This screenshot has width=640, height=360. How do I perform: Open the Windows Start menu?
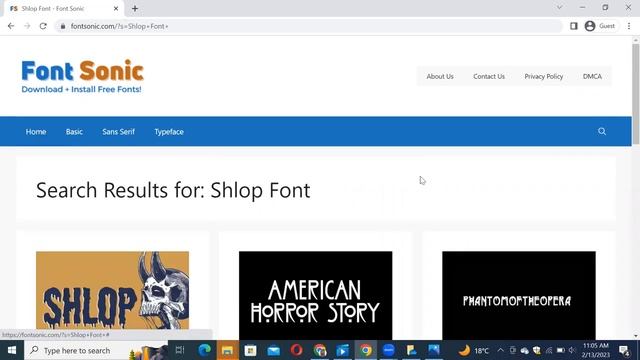click(12, 350)
